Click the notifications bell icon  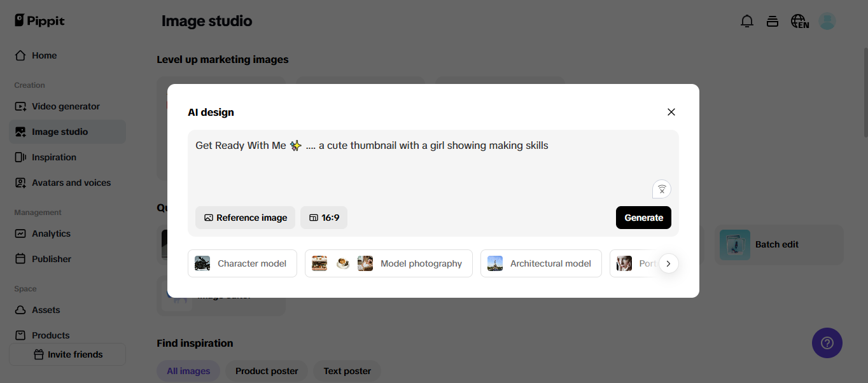(747, 22)
